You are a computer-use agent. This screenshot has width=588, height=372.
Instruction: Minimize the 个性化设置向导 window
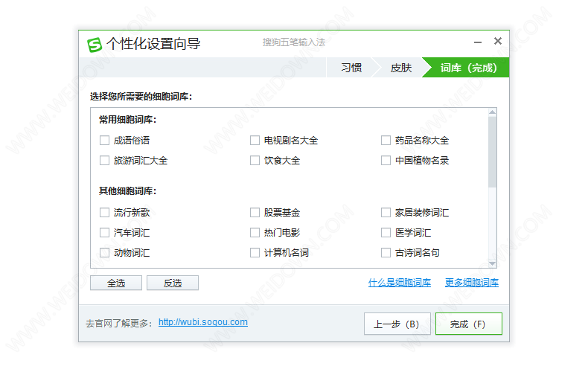(x=478, y=42)
